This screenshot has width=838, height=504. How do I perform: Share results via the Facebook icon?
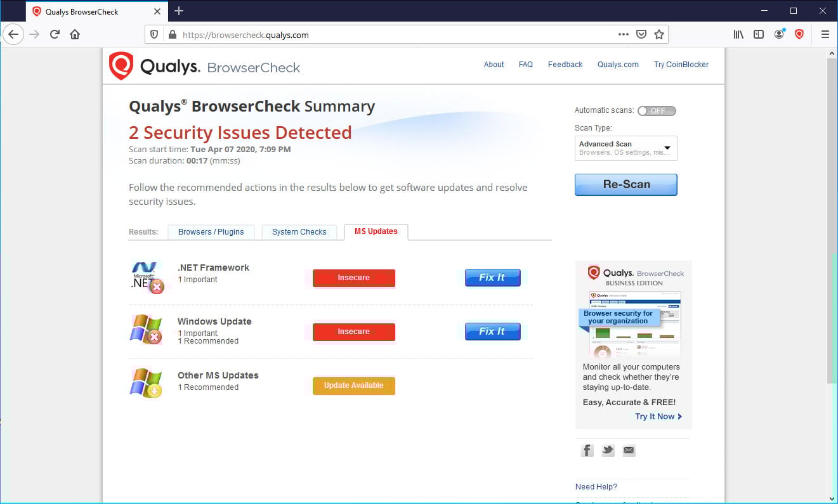pyautogui.click(x=586, y=450)
